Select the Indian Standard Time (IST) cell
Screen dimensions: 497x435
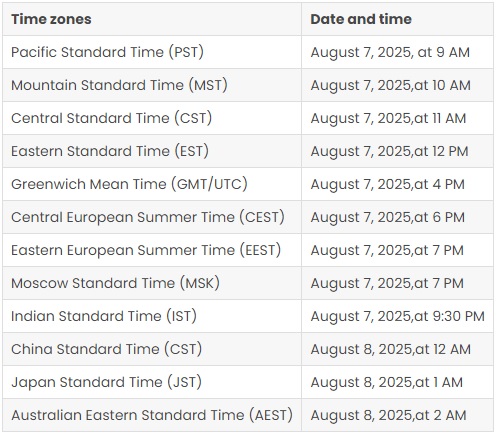[152, 316]
